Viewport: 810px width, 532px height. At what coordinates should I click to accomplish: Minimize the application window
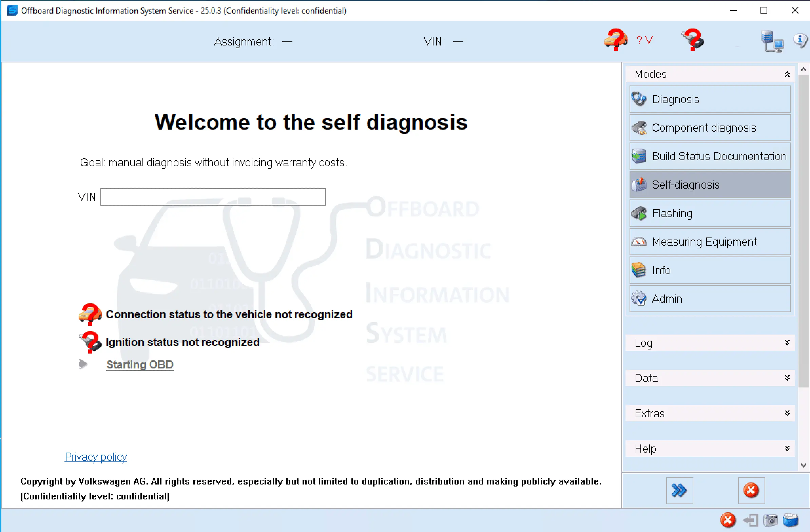(733, 11)
